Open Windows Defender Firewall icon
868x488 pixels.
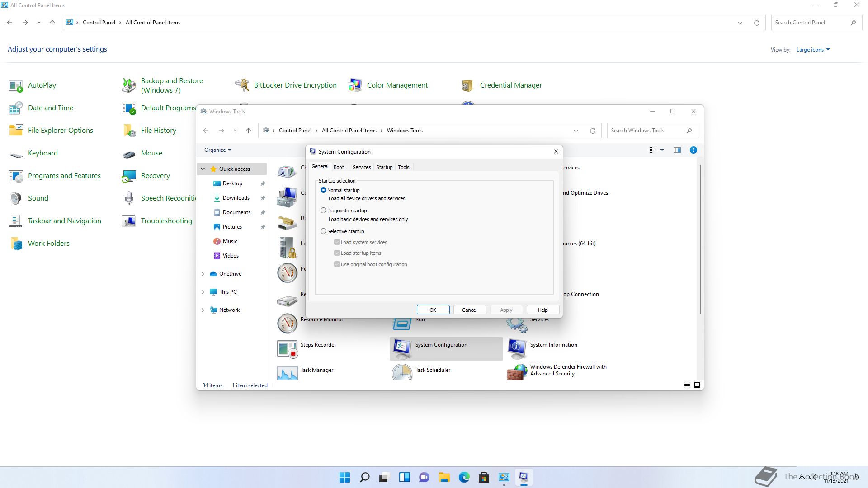coord(517,372)
